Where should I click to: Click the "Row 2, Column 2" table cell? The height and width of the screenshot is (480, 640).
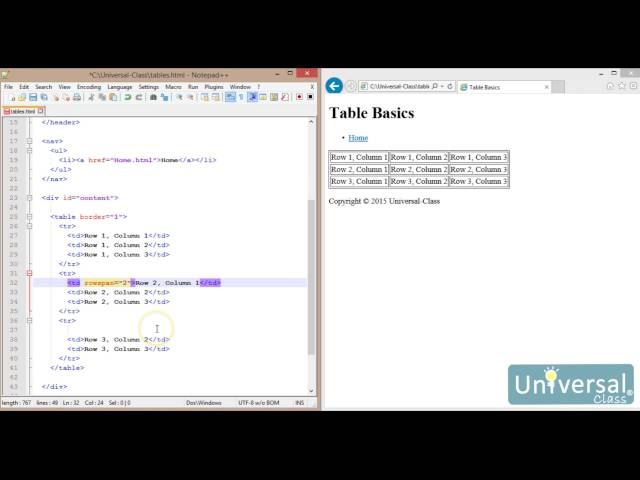coord(419,169)
